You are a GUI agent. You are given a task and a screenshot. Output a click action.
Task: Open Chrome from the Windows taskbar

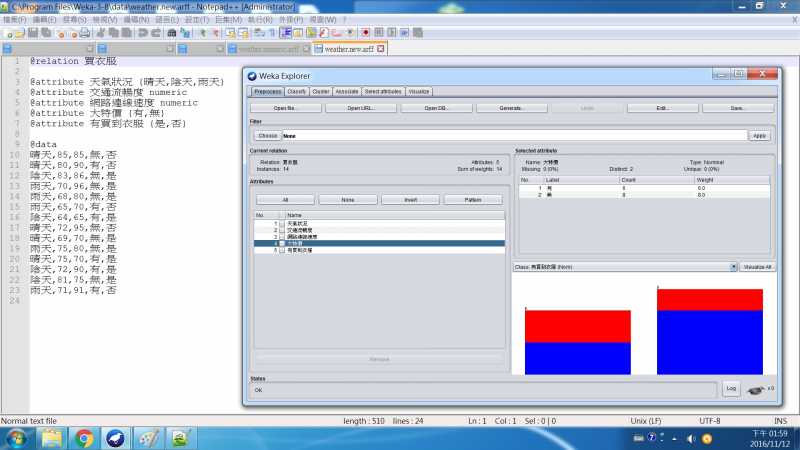coord(84,438)
